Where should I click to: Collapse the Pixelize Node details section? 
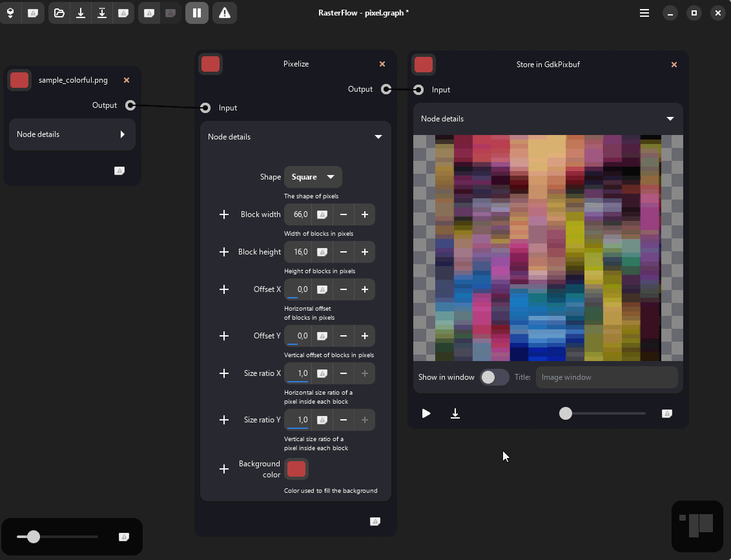point(378,137)
